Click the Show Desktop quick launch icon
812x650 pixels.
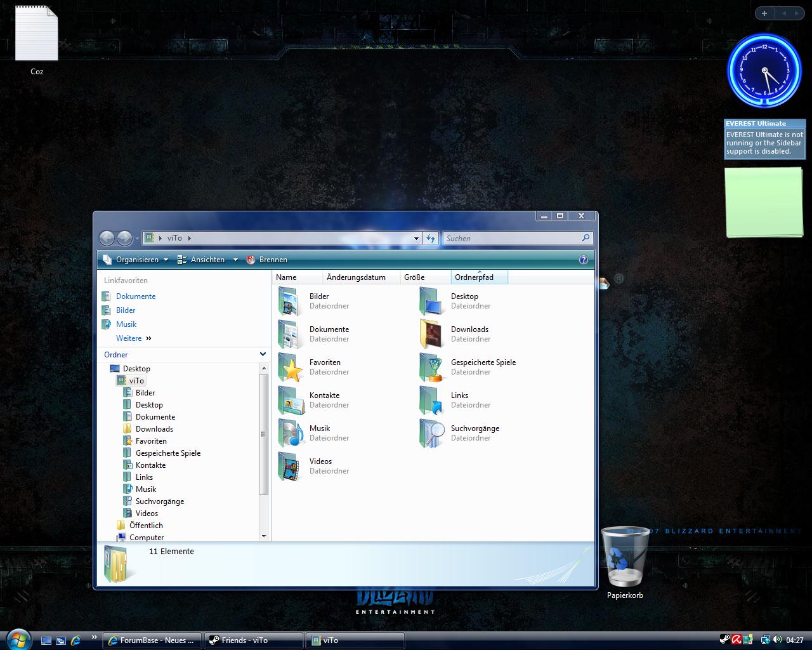[46, 640]
